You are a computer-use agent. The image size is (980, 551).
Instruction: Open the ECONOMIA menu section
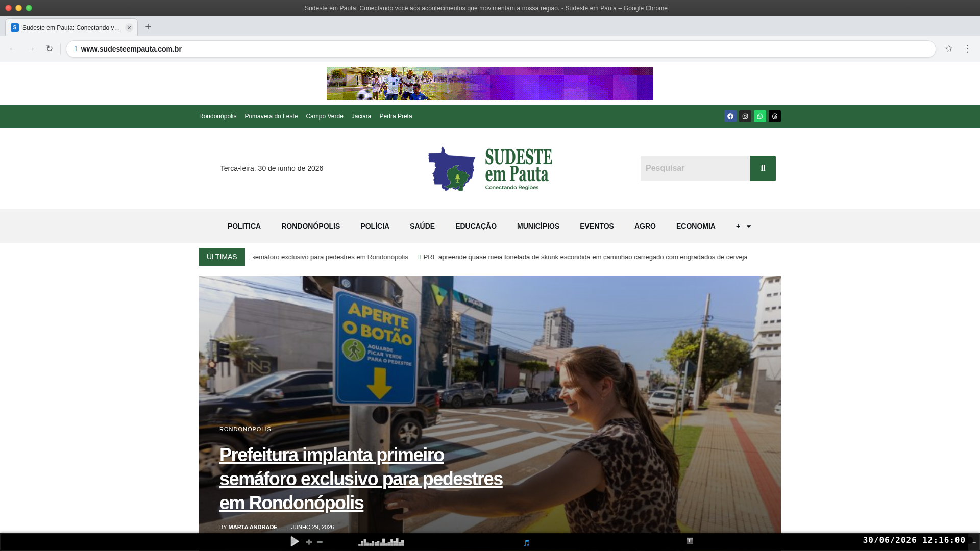696,226
